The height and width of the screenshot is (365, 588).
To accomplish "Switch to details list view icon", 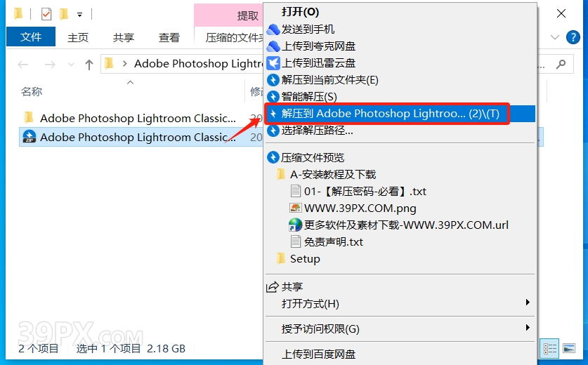I will [x=550, y=348].
